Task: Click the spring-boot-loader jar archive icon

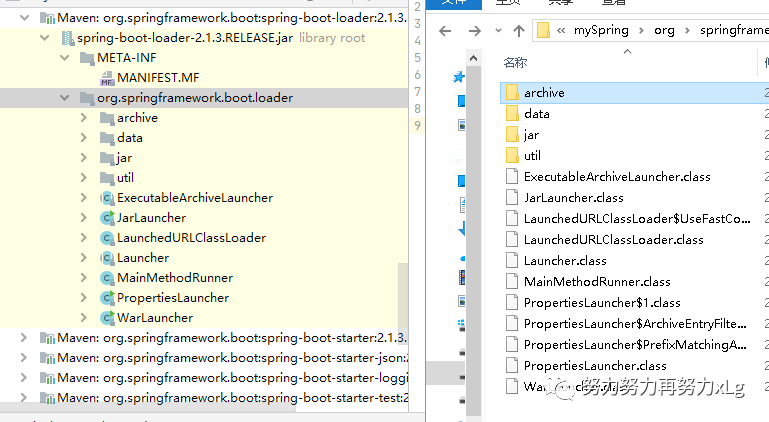Action: coord(68,38)
